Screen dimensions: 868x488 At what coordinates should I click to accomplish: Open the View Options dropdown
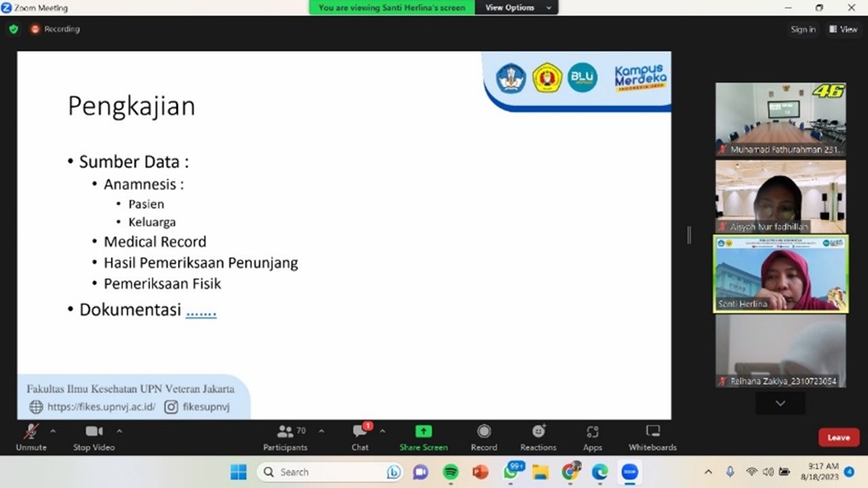coord(518,7)
